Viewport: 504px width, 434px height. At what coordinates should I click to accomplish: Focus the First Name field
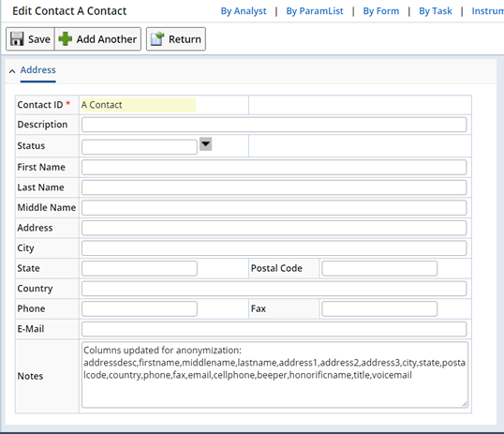[274, 167]
